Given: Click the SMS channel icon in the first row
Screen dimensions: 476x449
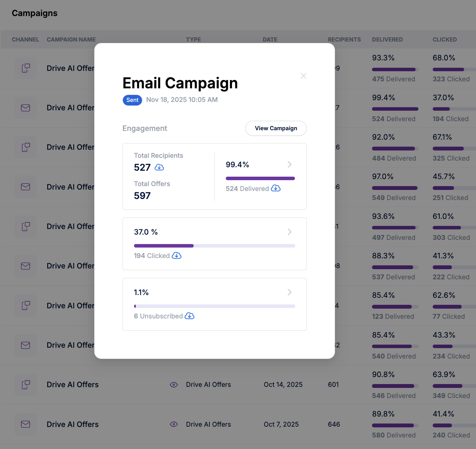Looking at the screenshot, I should coord(25,68).
